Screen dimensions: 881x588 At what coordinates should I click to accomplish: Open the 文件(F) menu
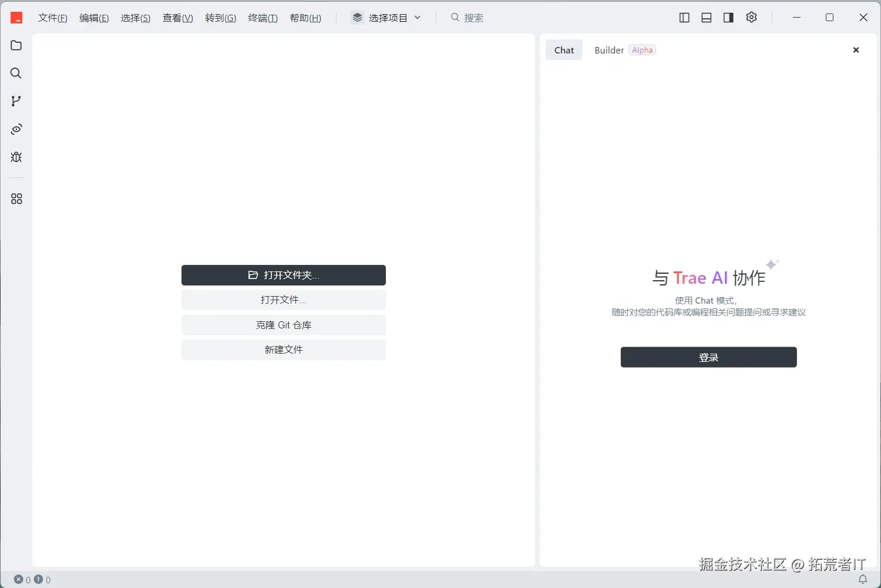(x=53, y=18)
